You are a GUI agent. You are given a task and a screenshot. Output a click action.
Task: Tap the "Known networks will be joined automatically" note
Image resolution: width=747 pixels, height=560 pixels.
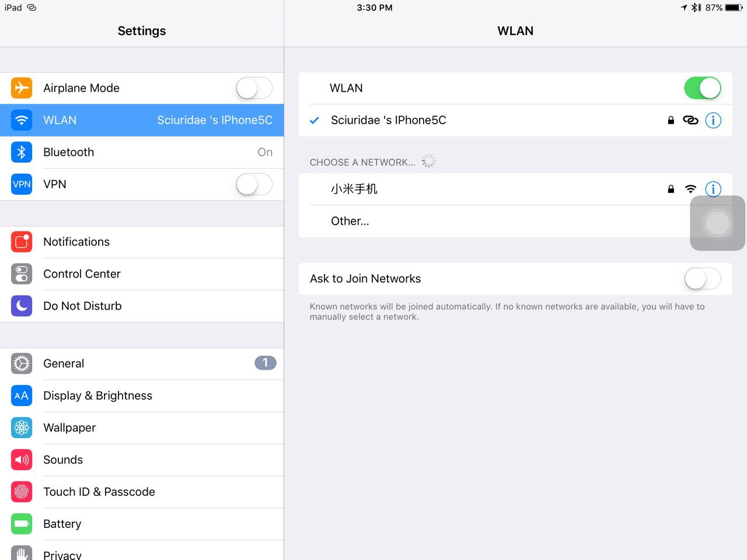pos(507,311)
